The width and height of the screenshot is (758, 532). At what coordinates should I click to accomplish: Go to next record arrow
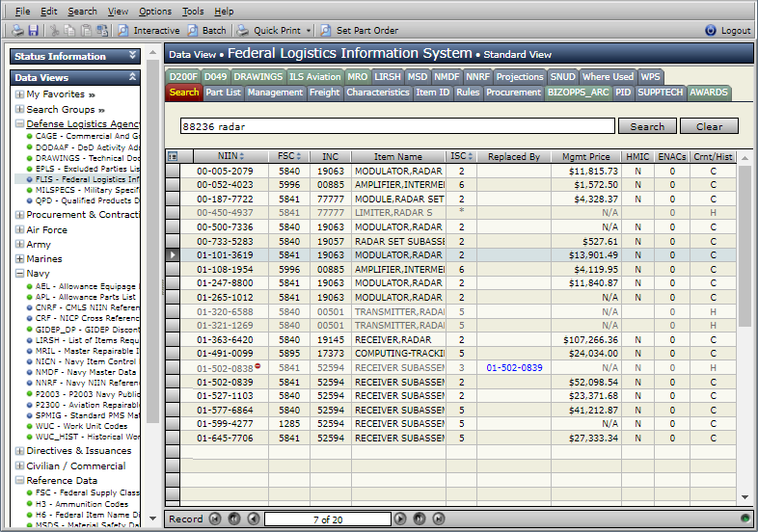[400, 519]
